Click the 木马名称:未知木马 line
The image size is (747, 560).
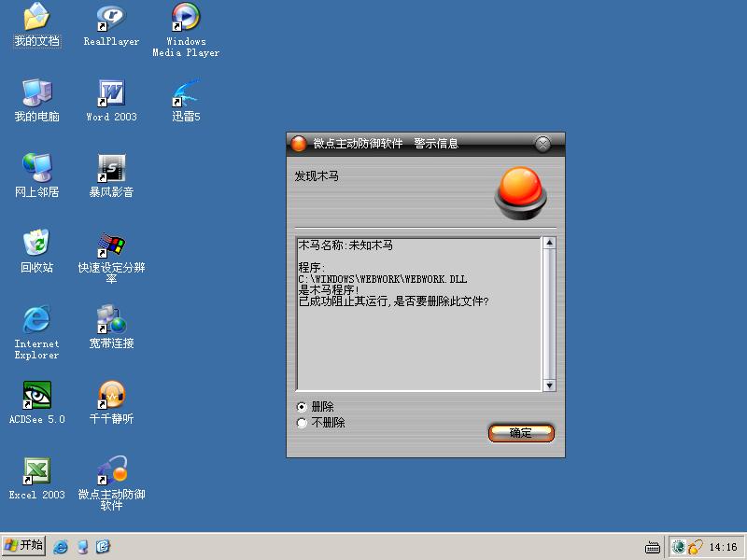[x=345, y=245]
